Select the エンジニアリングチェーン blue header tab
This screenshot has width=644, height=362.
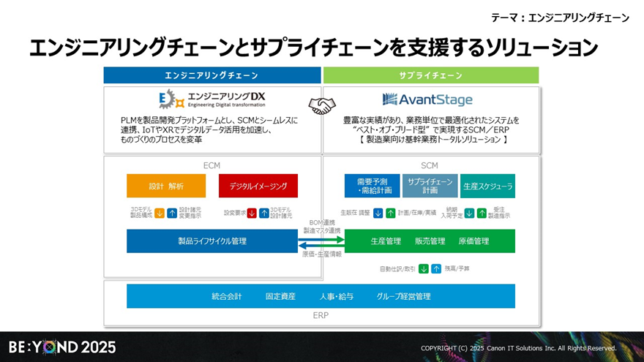(x=211, y=75)
